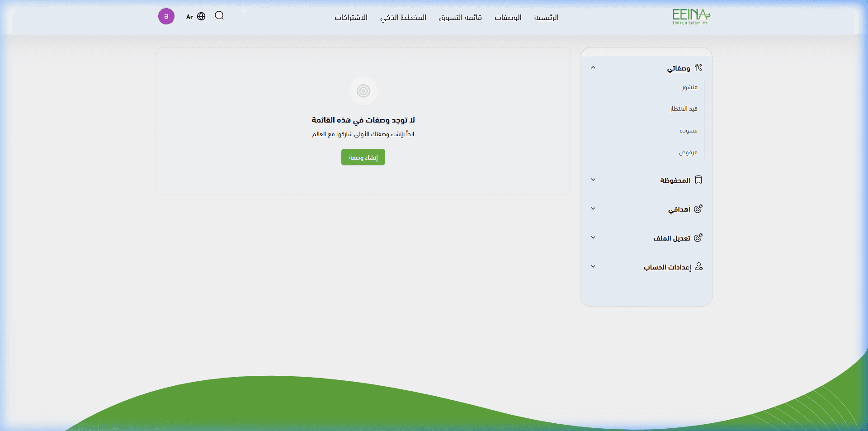Image resolution: width=868 pixels, height=431 pixels.
Task: Click the bookmark icon beside المحفوظة
Action: (x=698, y=180)
